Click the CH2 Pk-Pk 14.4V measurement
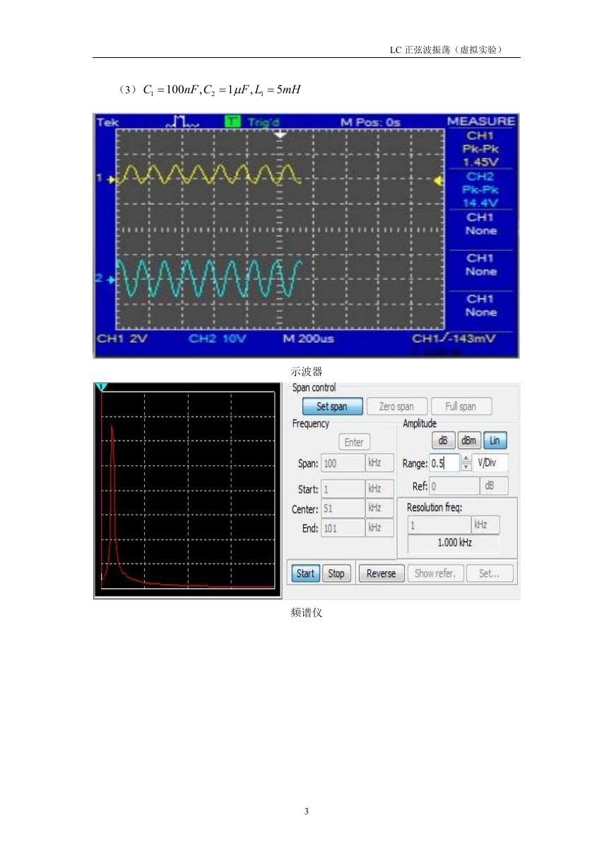Screen dimensions: 614x868 click(x=480, y=189)
